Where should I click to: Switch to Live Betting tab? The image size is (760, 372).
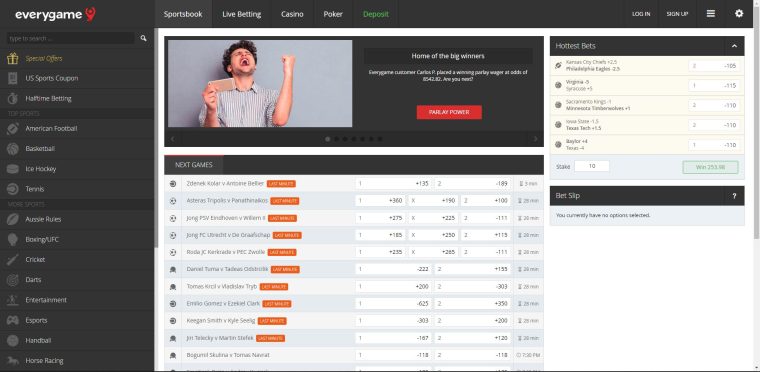pyautogui.click(x=241, y=14)
